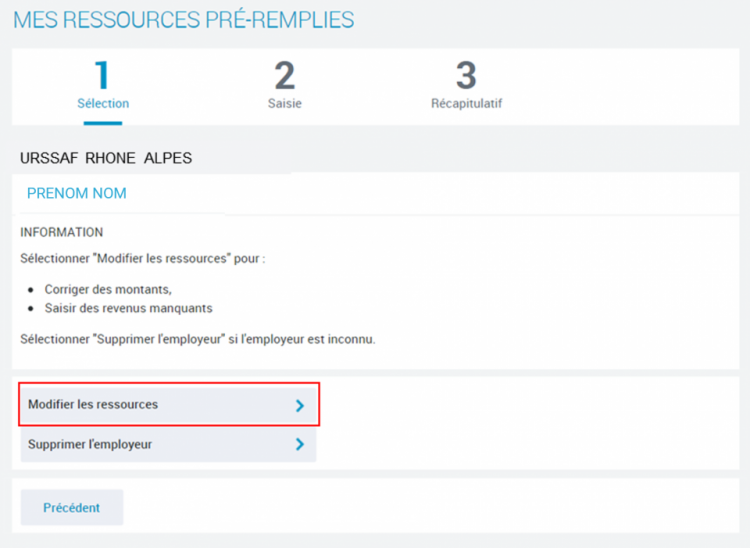The image size is (750, 548).
Task: Click the instruction line ending with 'pour :'
Action: (x=142, y=258)
